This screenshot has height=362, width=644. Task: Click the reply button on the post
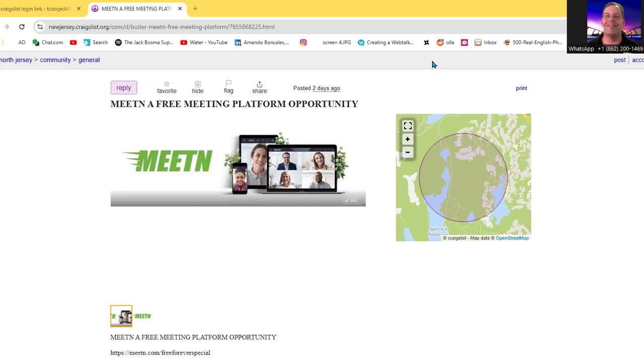pyautogui.click(x=124, y=87)
